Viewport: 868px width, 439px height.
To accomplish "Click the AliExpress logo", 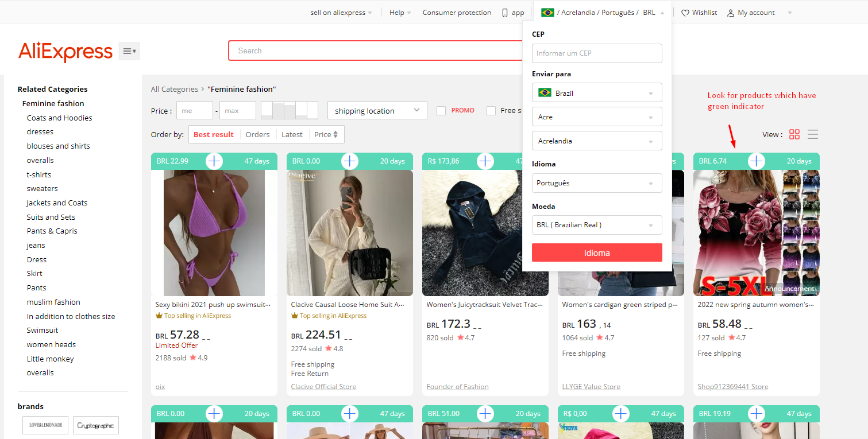I will [x=65, y=52].
